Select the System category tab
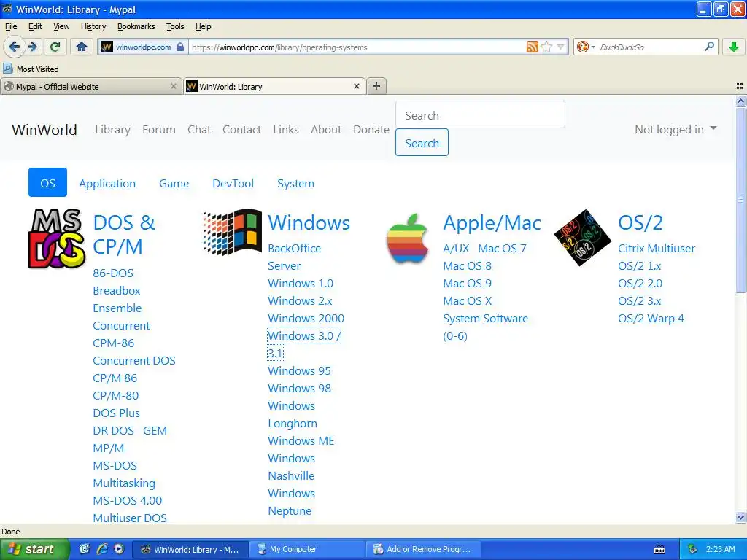 pos(295,183)
